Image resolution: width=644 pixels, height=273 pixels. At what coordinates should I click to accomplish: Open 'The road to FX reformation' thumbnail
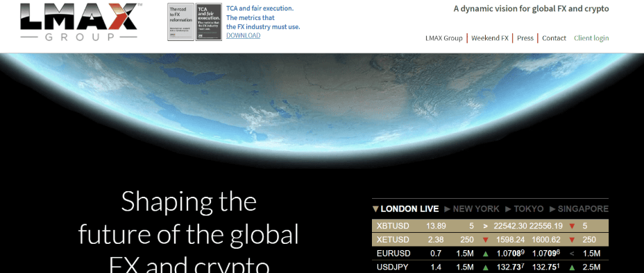[x=180, y=21]
